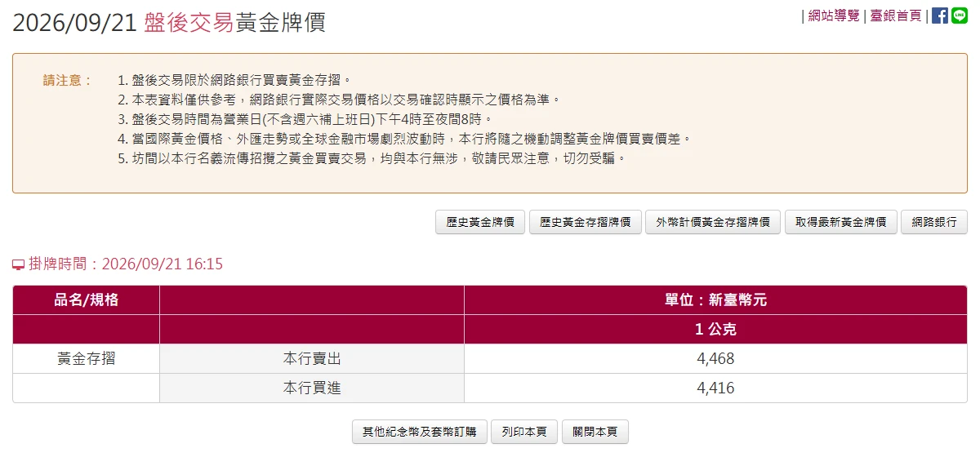Click the 品名/規格 column header
The height and width of the screenshot is (457, 980).
pos(87,299)
